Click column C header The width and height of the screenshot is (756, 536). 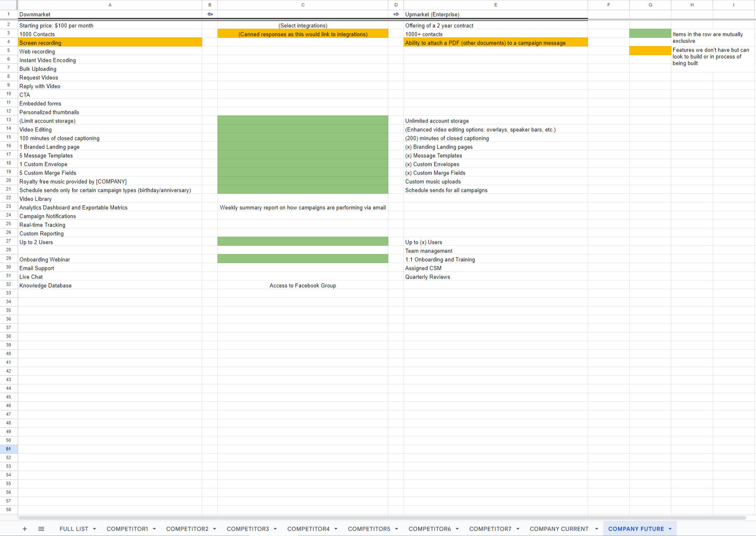click(x=302, y=5)
